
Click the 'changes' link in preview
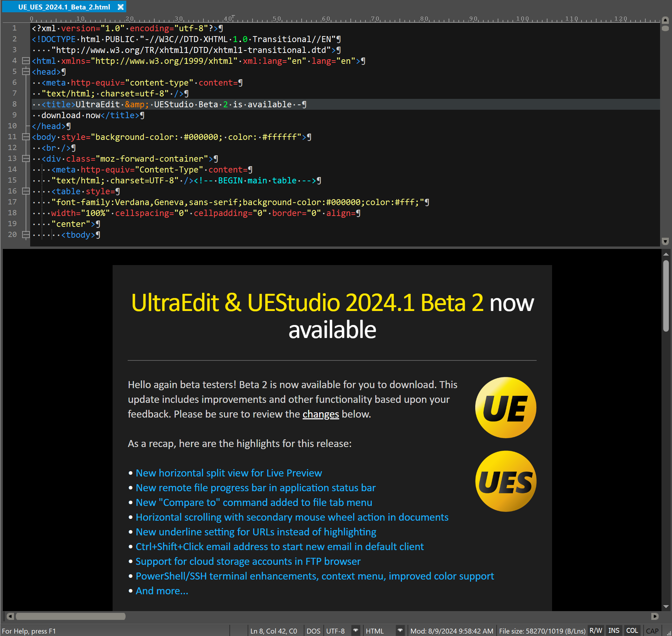(321, 414)
